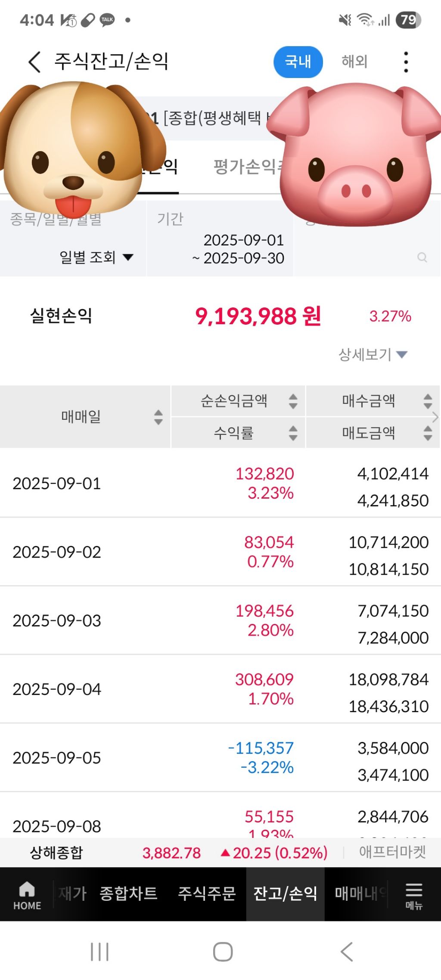Viewport: 441px width, 980px height.
Task: Tap the HOME icon in bottom bar
Action: tap(27, 895)
